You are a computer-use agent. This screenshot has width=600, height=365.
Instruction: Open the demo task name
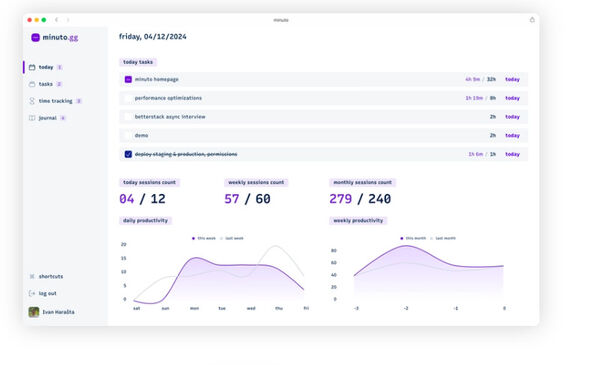click(141, 135)
